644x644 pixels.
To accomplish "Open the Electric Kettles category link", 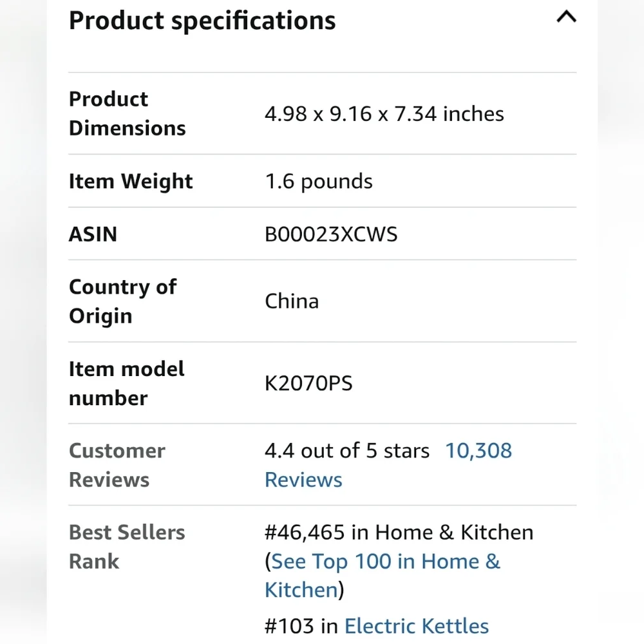I will 417,627.
